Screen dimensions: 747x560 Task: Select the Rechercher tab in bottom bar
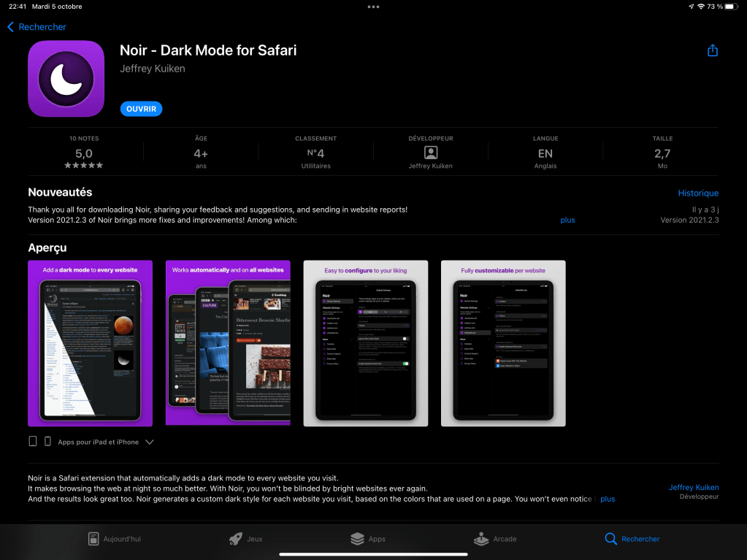[x=632, y=539]
